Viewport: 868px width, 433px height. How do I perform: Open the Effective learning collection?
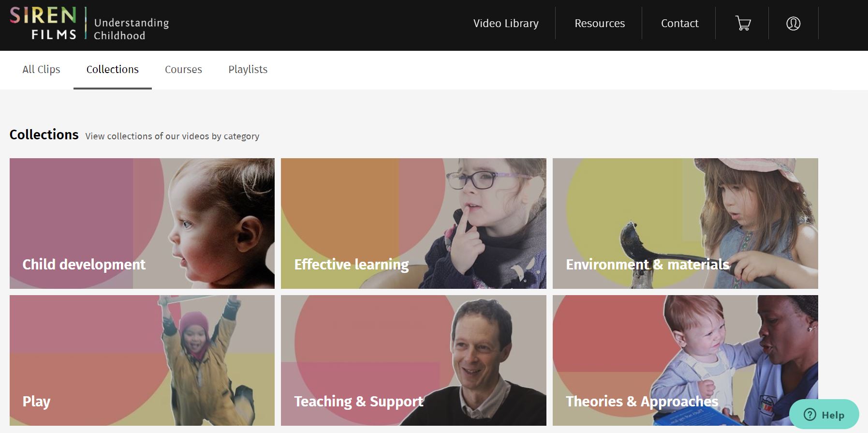pos(413,224)
